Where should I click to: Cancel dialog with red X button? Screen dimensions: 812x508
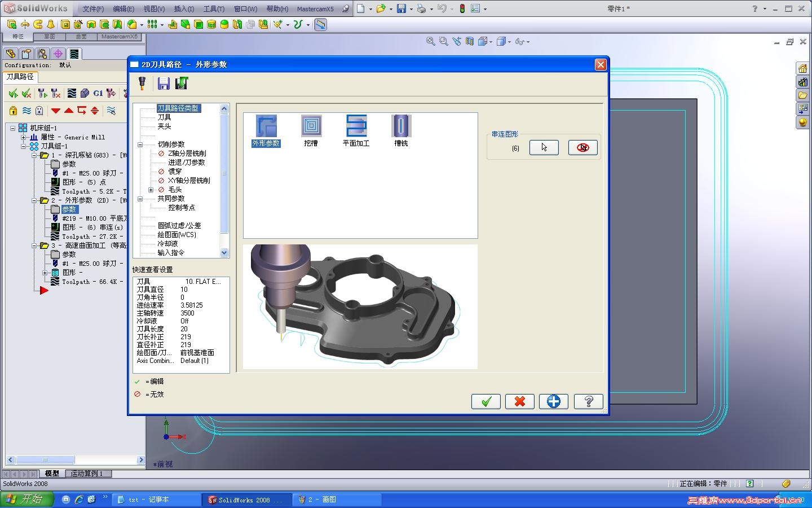(x=520, y=401)
